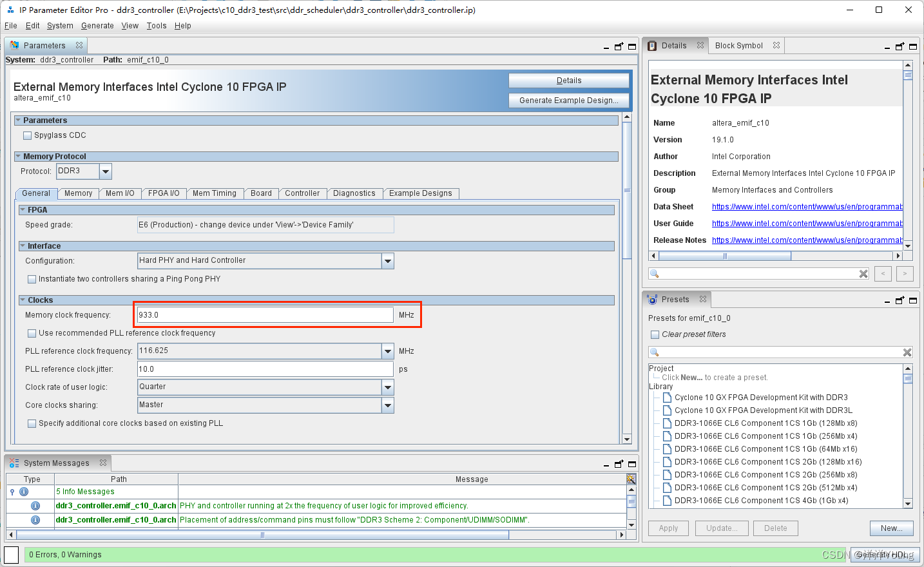
Task: Maximize the Presets panel
Action: click(913, 300)
